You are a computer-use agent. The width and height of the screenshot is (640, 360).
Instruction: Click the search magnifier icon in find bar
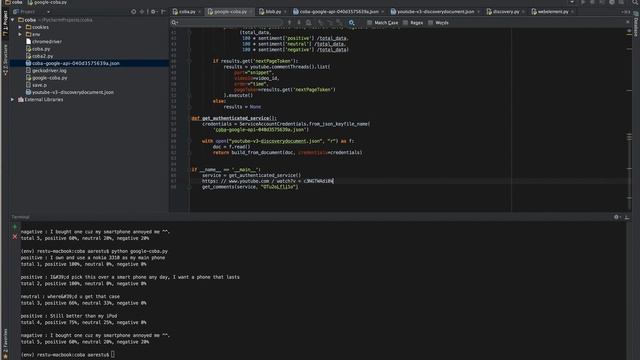pyautogui.click(x=174, y=23)
